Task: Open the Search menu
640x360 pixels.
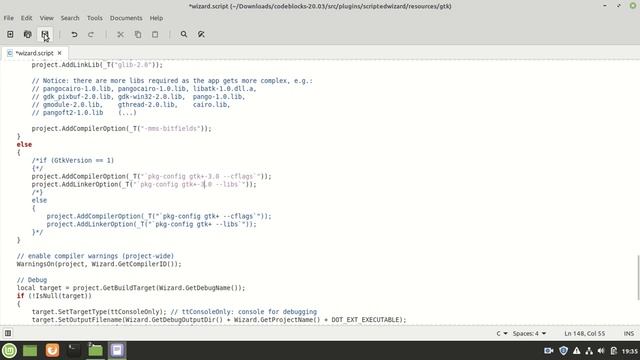Action: (x=70, y=18)
